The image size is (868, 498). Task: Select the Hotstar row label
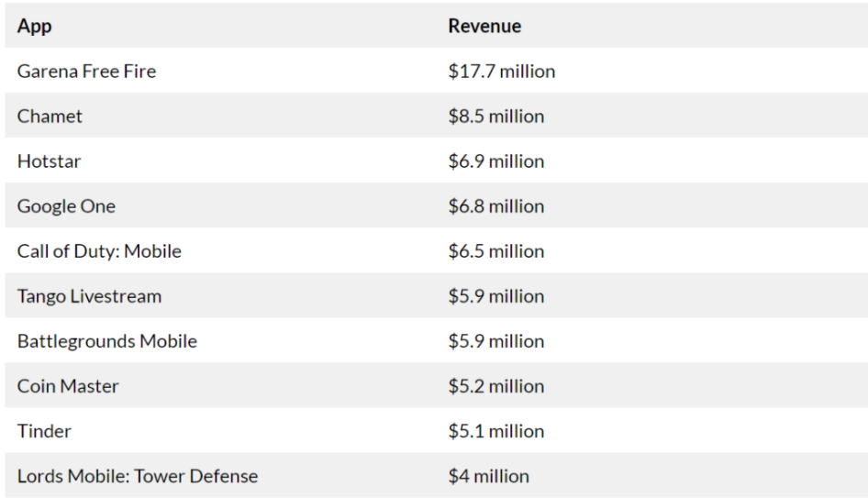point(50,160)
